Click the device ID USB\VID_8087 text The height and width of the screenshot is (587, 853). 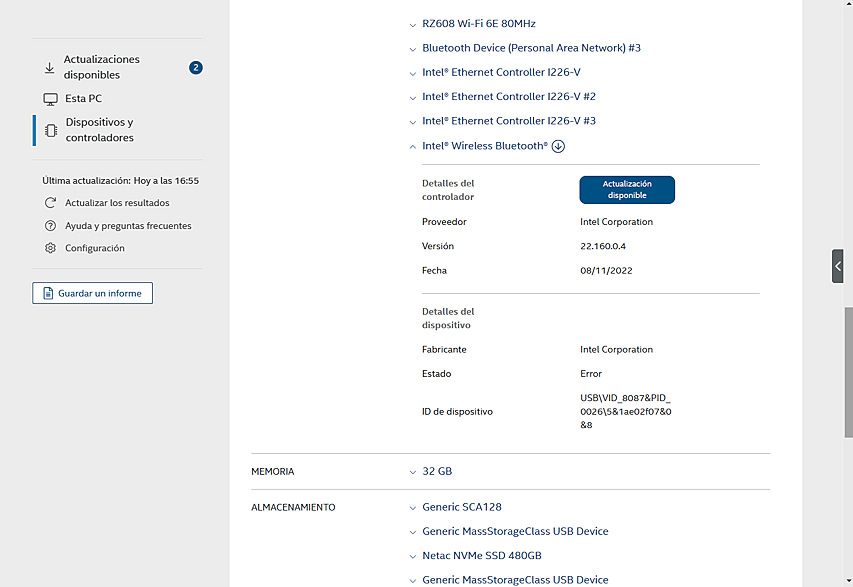[x=626, y=411]
